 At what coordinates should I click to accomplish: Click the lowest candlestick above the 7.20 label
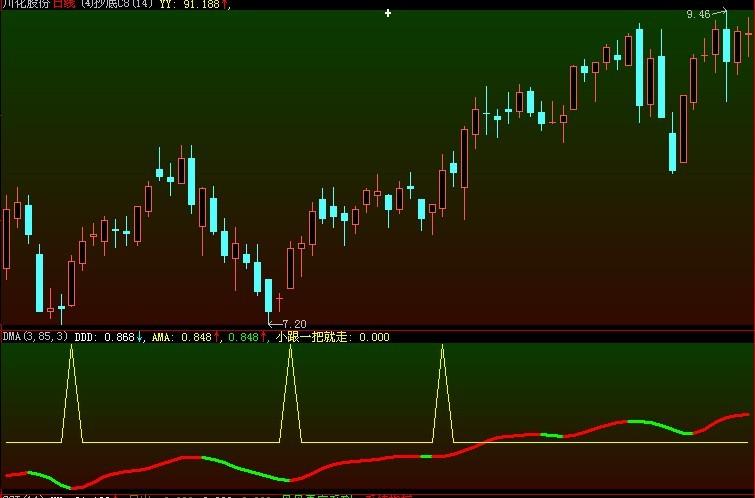click(x=268, y=296)
